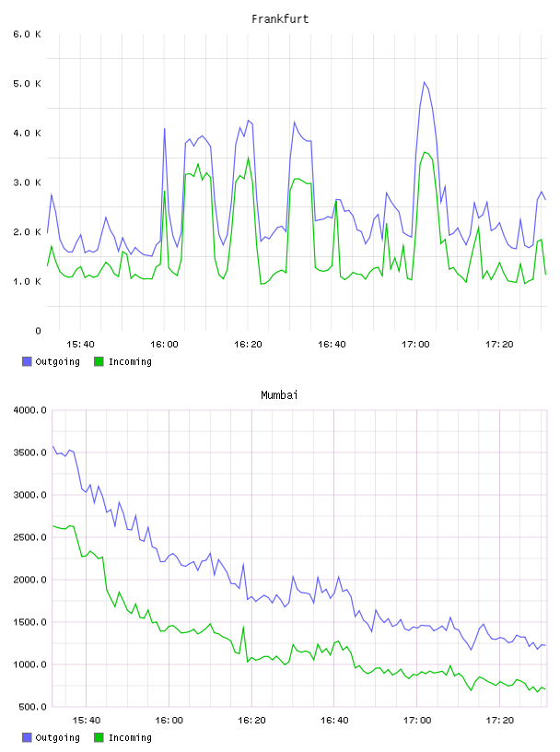Image resolution: width=560 pixels, height=752 pixels.
Task: Click the 16:20 time label under Mumbai chart
Action: pos(251,721)
